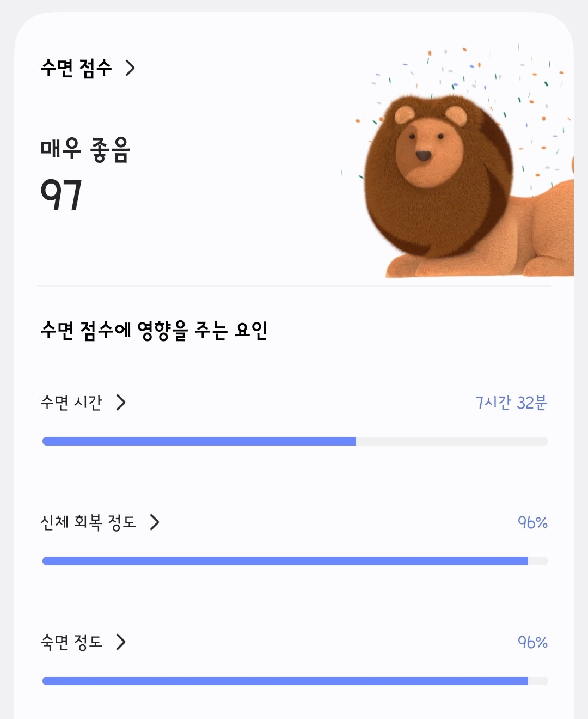Expand the chevron beside 수면 시간
The image size is (588, 719).
pos(121,403)
